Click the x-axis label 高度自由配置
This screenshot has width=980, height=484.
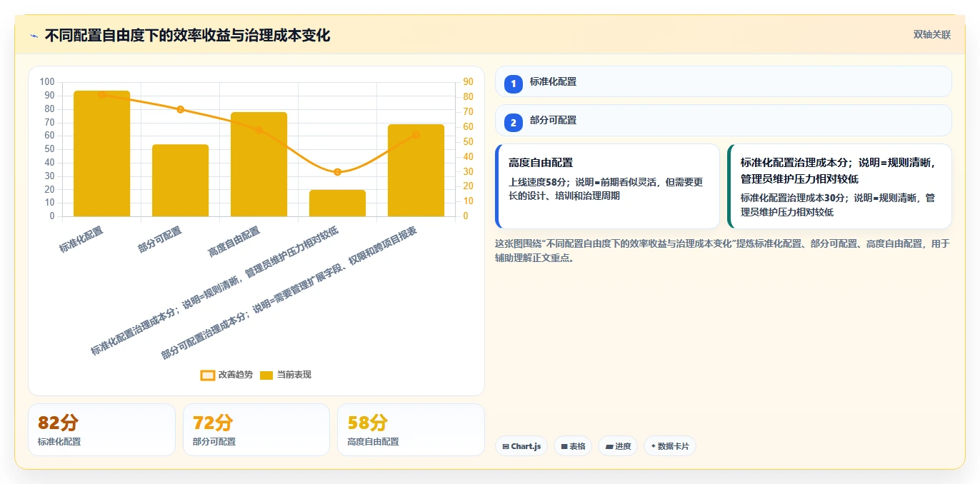coord(234,242)
